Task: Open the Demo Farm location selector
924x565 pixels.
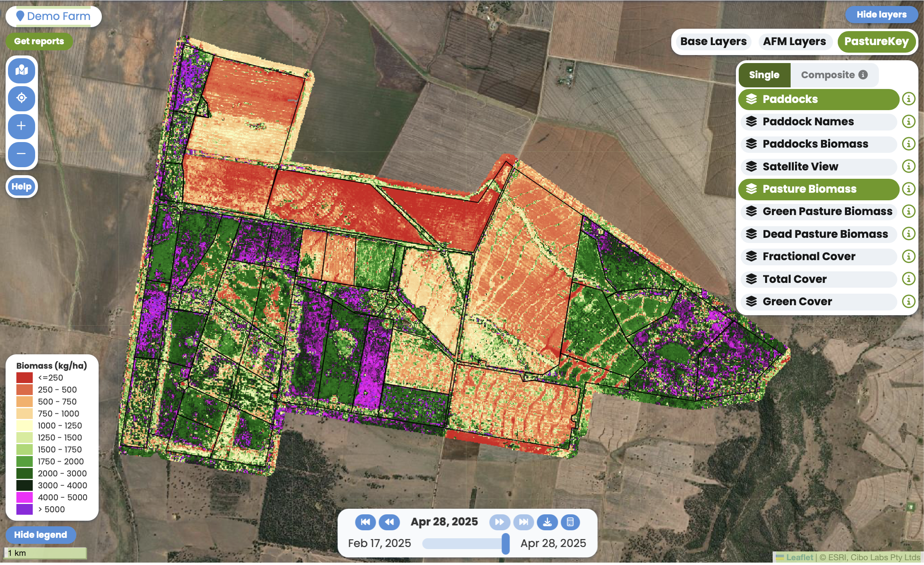Action: pyautogui.click(x=54, y=16)
